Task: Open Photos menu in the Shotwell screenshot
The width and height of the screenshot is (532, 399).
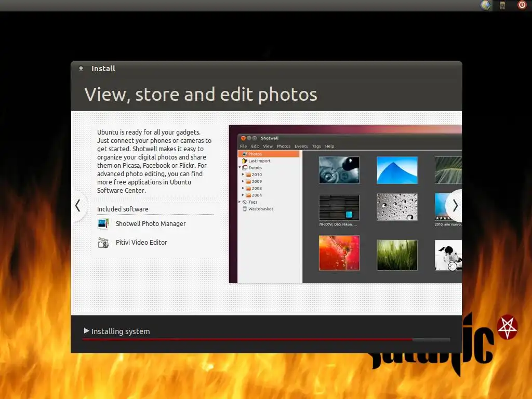Action: [x=284, y=146]
